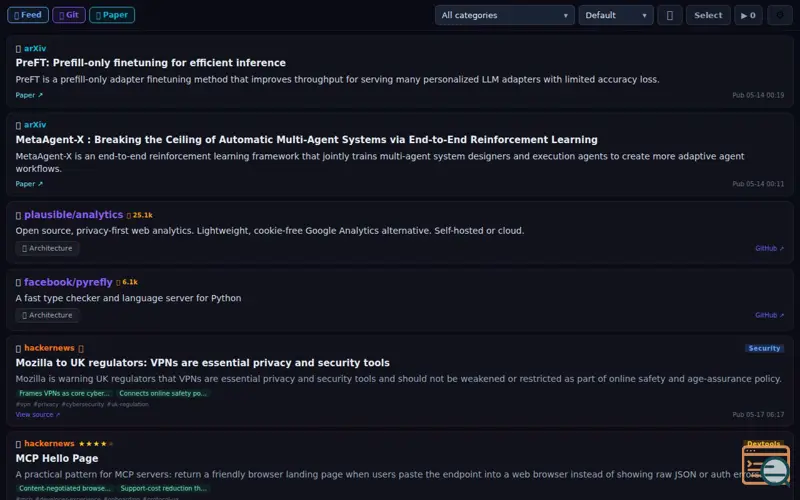Open the MCP Hello Page title
Screen dimensions: 800x500
tap(57, 458)
